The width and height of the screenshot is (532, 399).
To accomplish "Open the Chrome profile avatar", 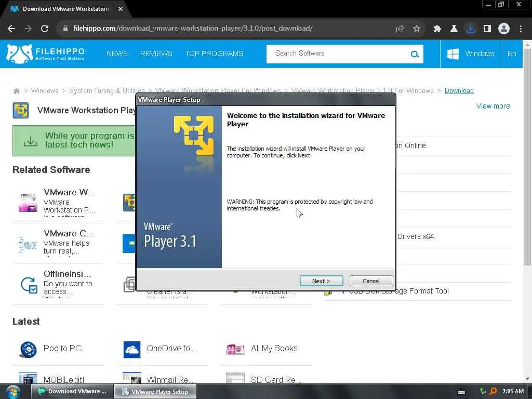I will point(504,29).
